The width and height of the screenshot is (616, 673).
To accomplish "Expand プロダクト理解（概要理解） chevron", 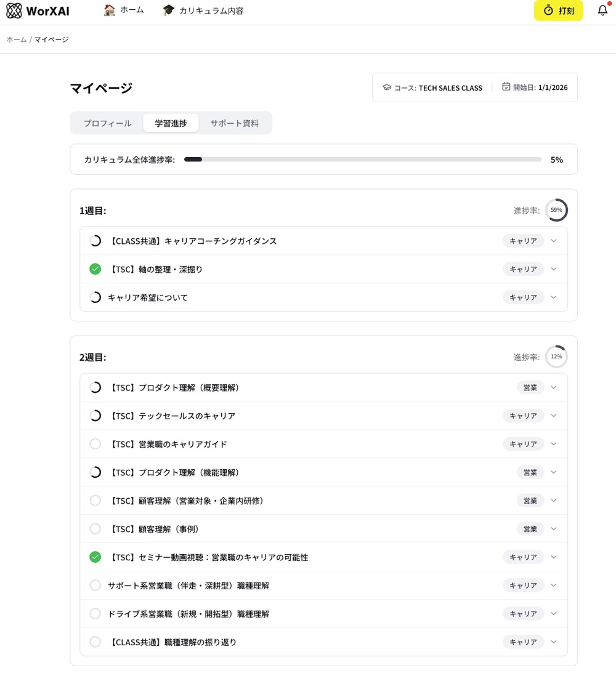I will coord(554,387).
